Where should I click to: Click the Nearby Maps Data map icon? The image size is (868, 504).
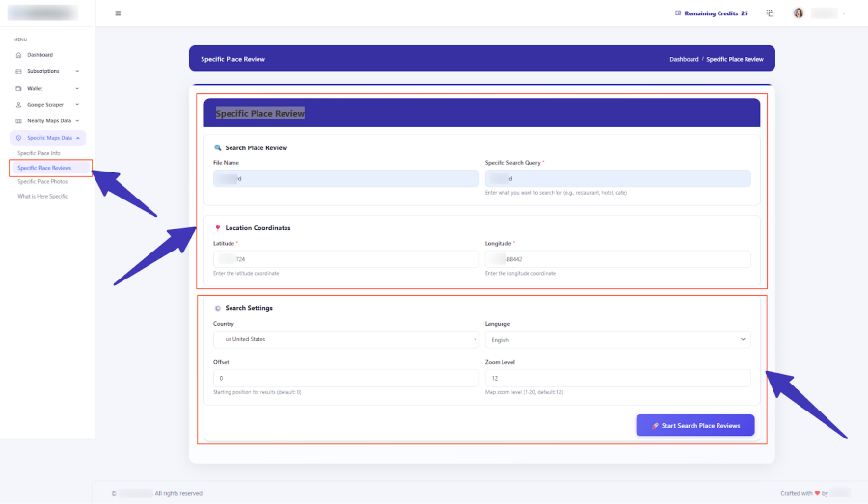[x=19, y=121]
